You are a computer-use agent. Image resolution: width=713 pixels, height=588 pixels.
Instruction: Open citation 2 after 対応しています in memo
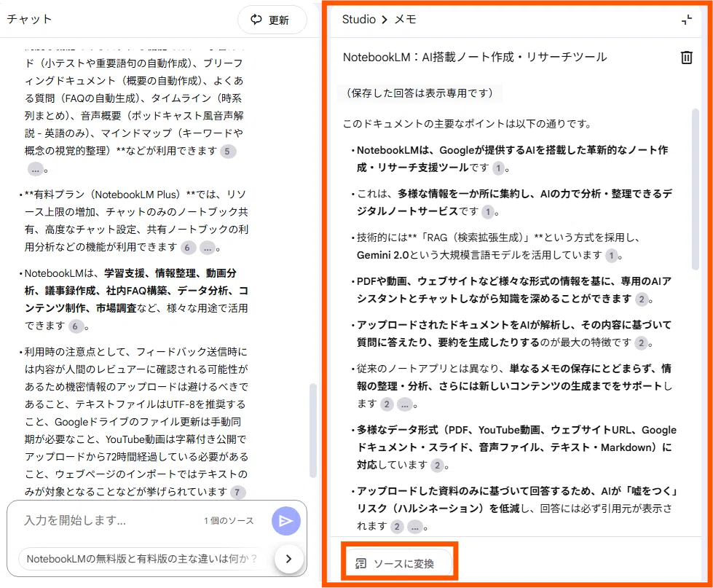coord(438,465)
